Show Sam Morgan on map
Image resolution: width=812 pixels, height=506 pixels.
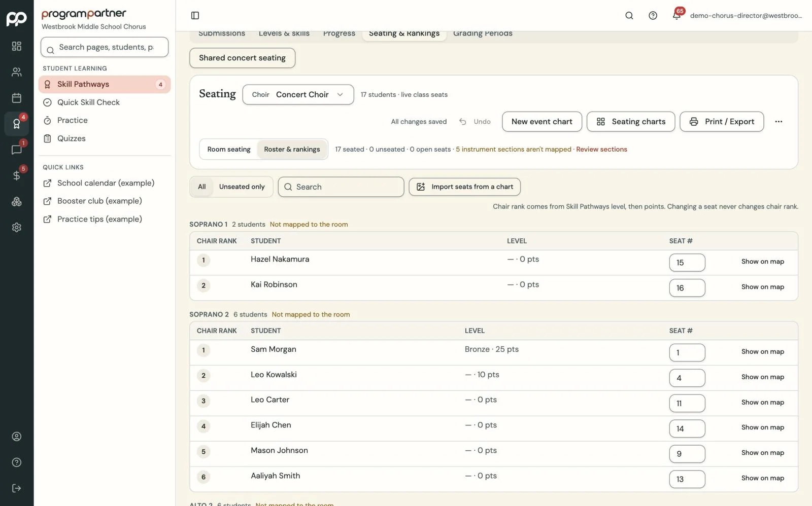pos(762,352)
